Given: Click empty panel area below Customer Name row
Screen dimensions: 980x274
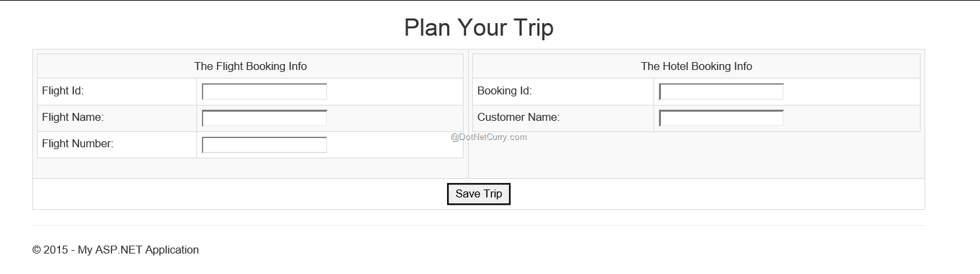Looking at the screenshot, I should [x=696, y=155].
